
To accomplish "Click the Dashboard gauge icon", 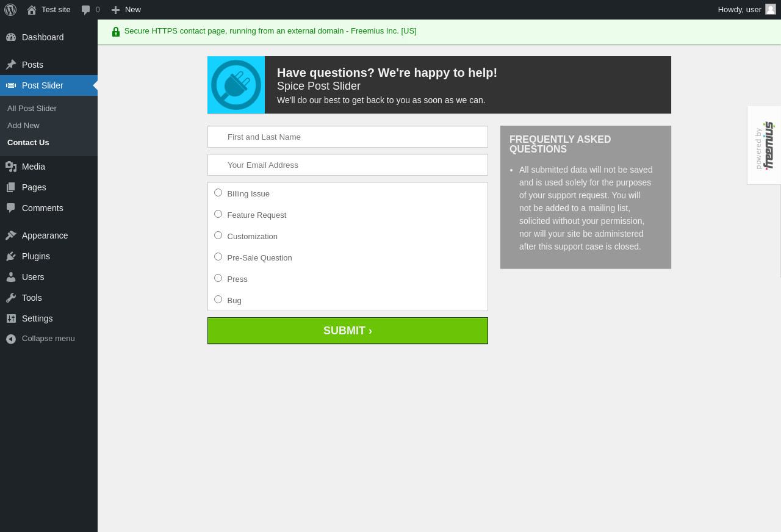I will pos(11,37).
